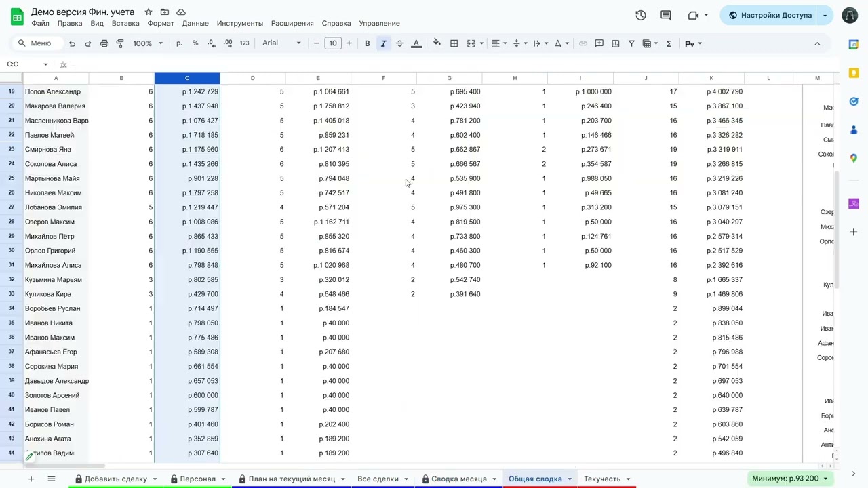868x488 pixels.
Task: Open the Формат menu
Action: (x=161, y=24)
